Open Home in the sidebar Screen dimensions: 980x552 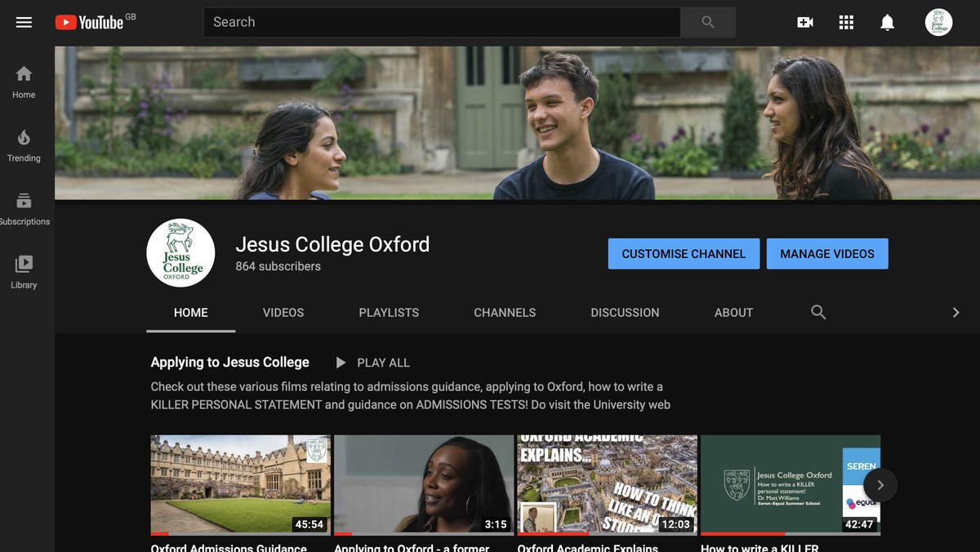coord(24,82)
